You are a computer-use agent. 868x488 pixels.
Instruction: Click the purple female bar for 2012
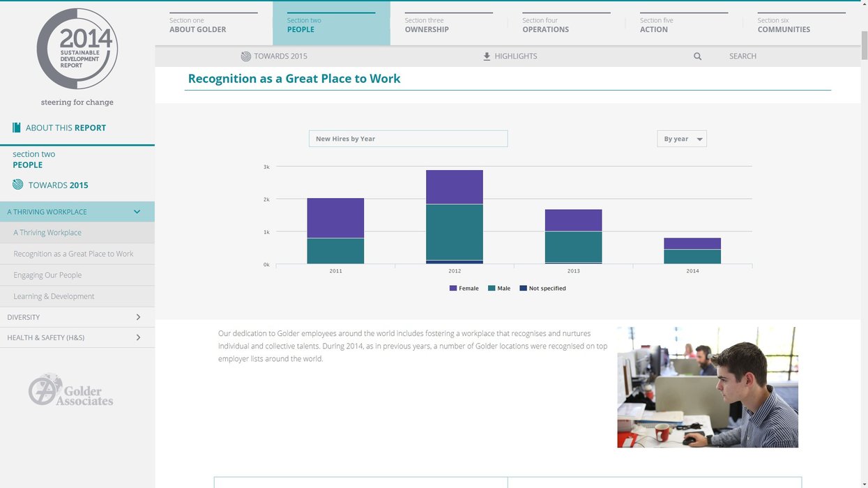click(455, 187)
